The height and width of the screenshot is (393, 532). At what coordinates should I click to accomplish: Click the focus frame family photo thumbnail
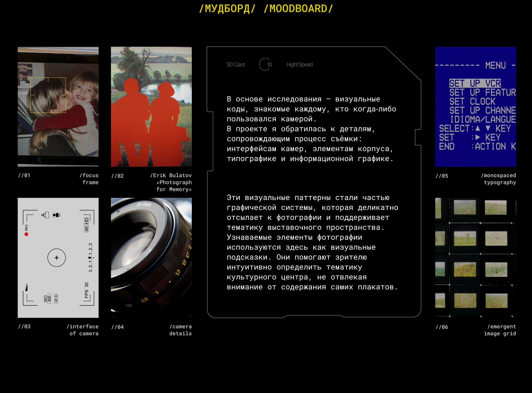[58, 107]
